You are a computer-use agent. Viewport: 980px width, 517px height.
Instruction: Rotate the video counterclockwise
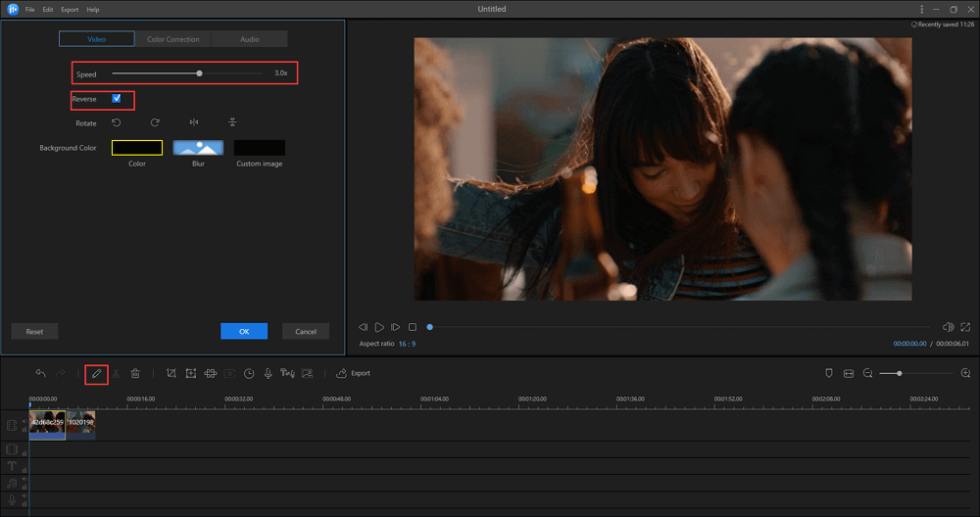tap(117, 122)
